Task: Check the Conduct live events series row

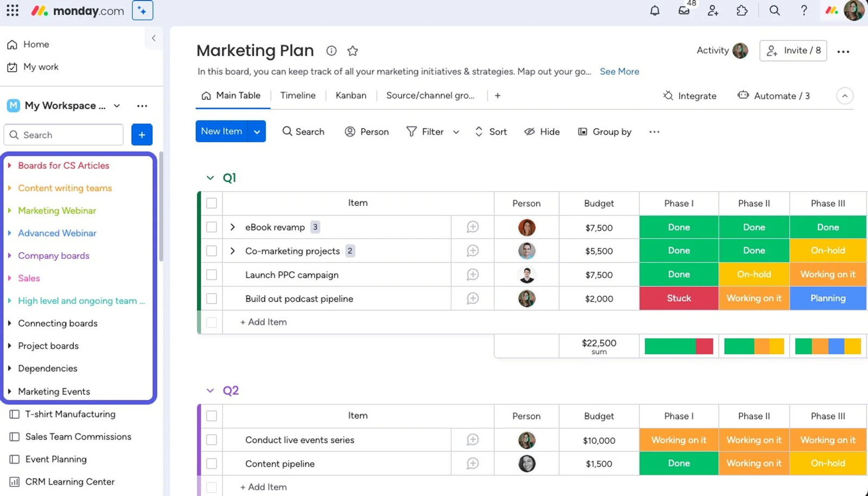Action: (x=211, y=440)
